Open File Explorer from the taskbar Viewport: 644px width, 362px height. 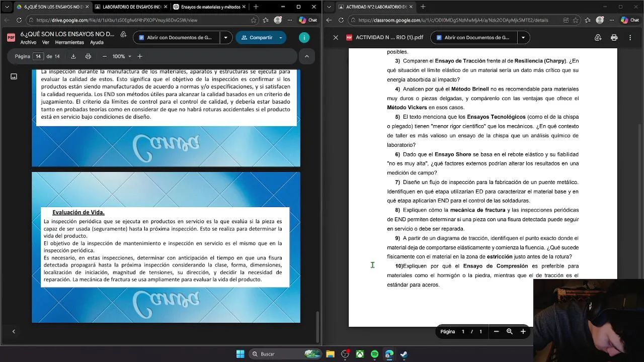(x=331, y=354)
